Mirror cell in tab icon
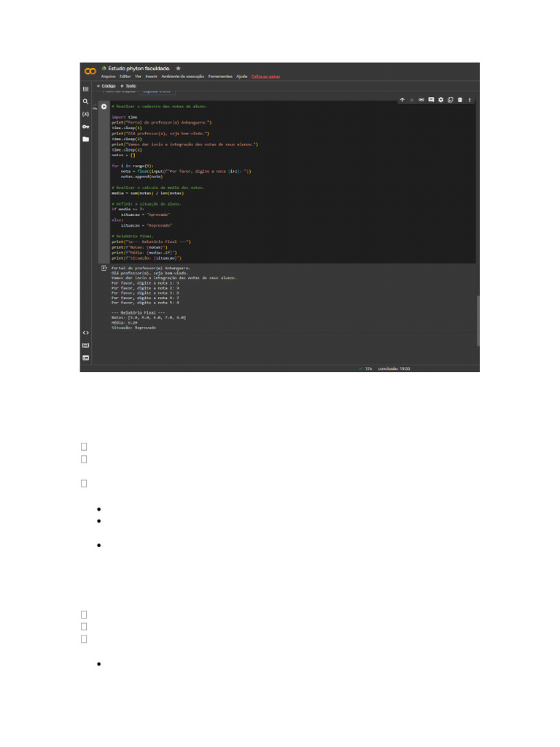Screen dimensions: 560x747 pos(451,100)
